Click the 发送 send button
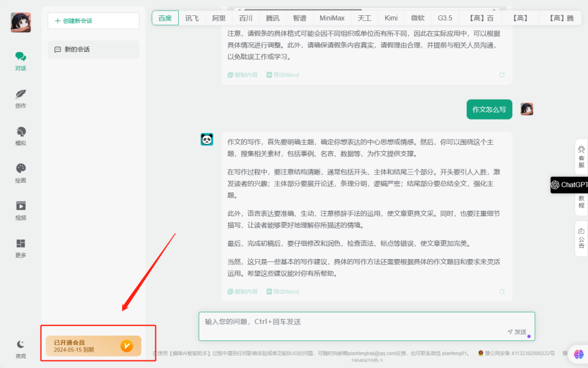 point(517,331)
